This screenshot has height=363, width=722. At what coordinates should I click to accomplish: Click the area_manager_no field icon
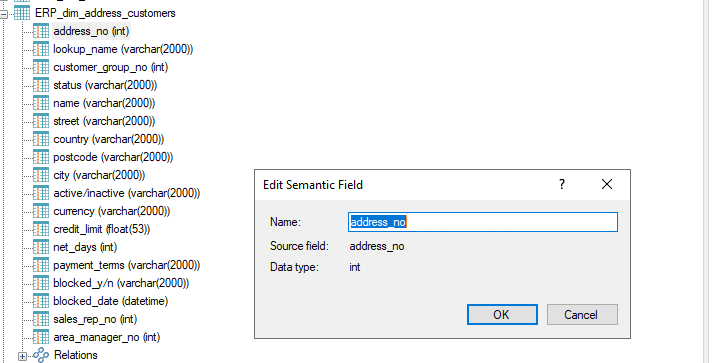[x=41, y=337]
